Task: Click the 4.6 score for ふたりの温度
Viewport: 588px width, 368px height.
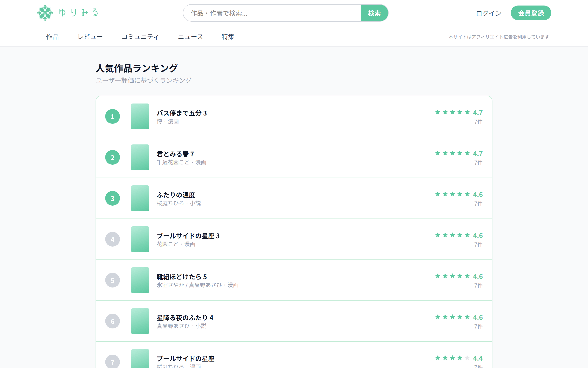Action: click(x=478, y=195)
